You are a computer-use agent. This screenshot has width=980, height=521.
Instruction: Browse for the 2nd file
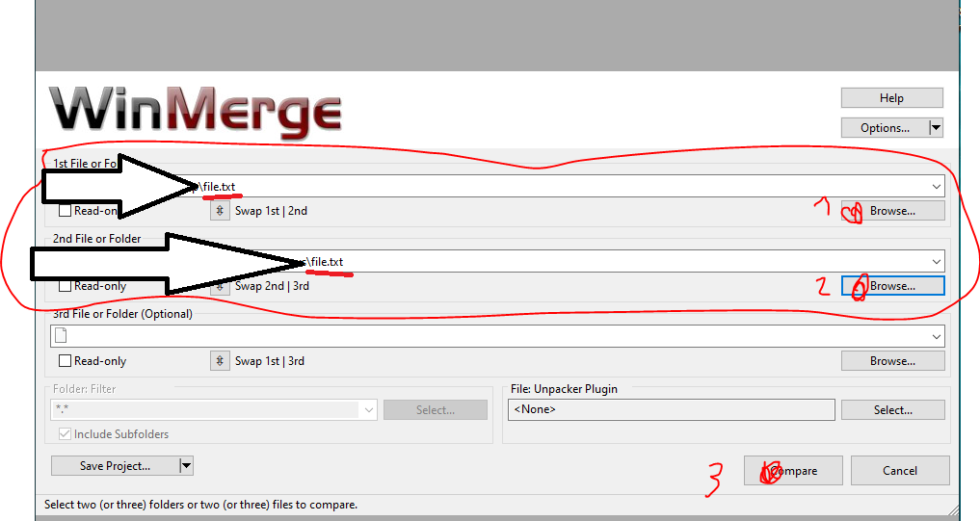(892, 285)
